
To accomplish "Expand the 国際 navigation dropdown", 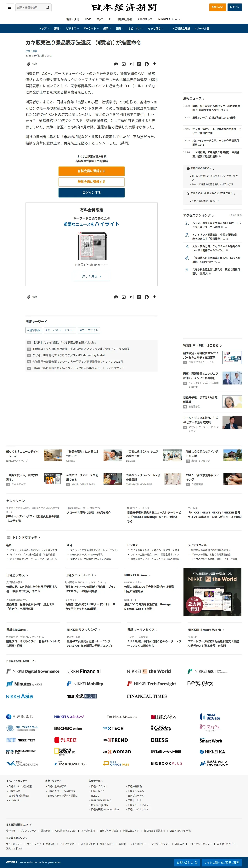I will (119, 29).
